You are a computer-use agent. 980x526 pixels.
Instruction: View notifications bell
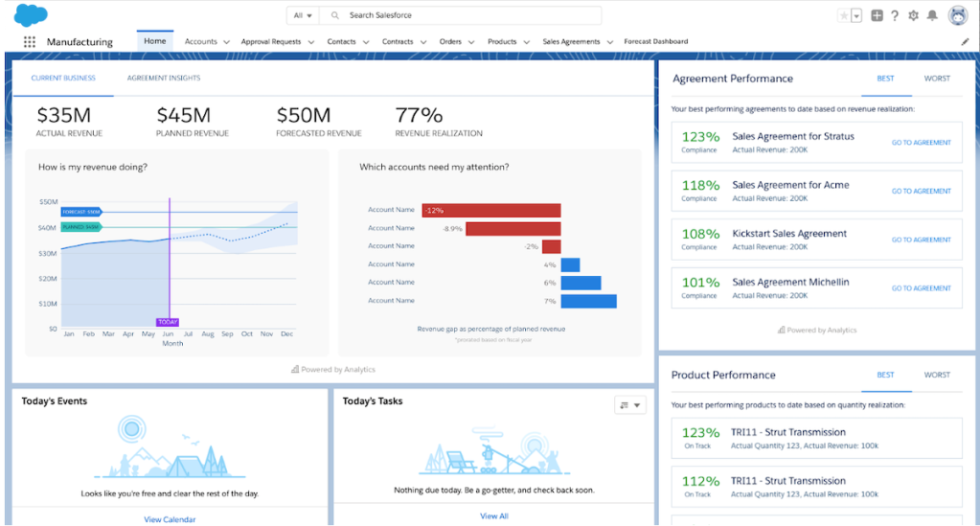(931, 15)
